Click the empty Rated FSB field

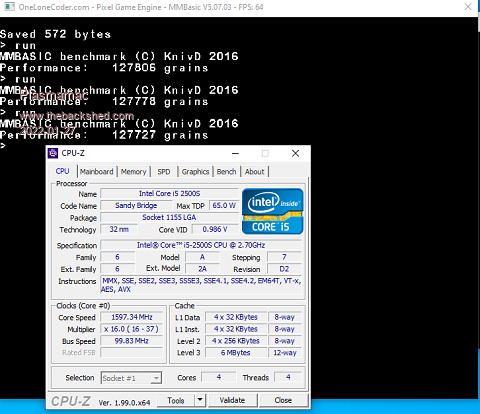[132, 353]
